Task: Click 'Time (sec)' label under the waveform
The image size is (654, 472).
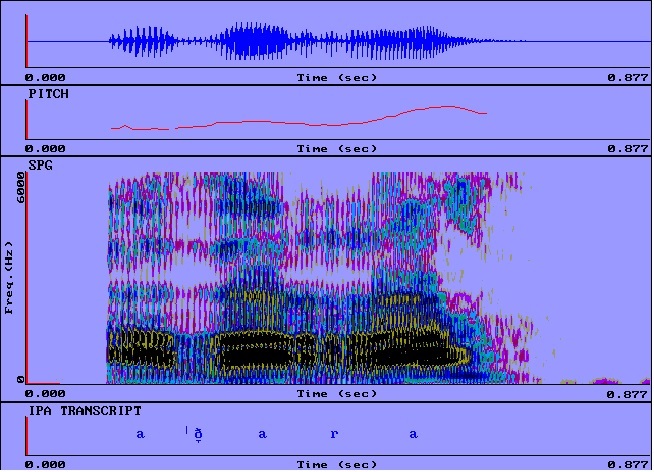Action: click(337, 78)
